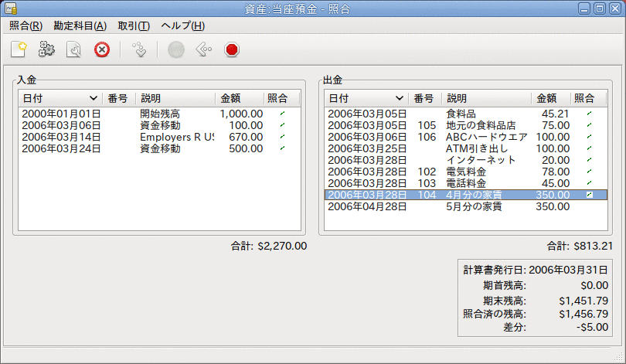Toggle reconcile mark for インターネット row

589,160
